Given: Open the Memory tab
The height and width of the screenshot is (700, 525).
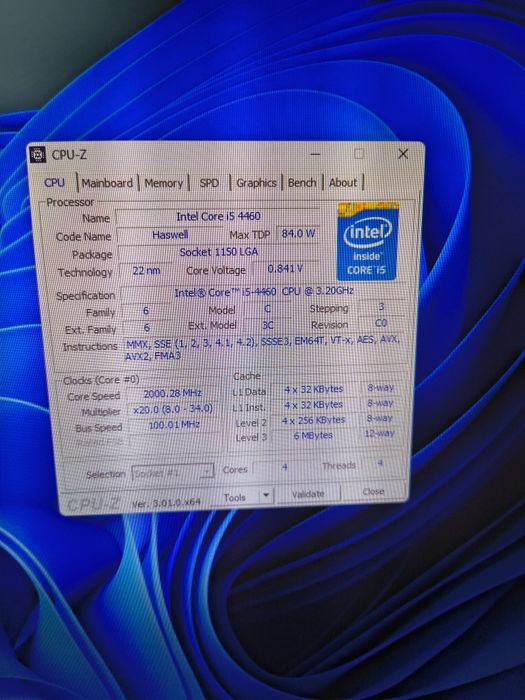Looking at the screenshot, I should (x=163, y=183).
